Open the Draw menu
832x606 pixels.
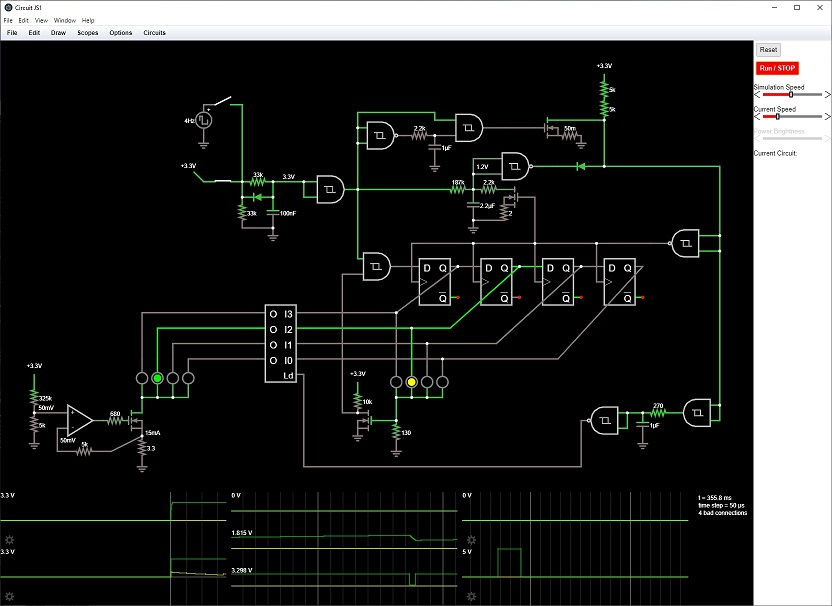(58, 32)
